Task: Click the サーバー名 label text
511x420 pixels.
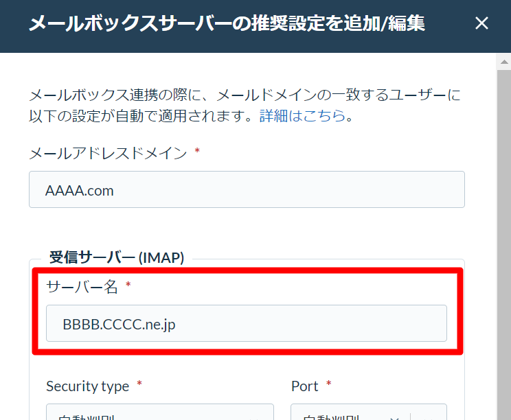Action: (82, 287)
